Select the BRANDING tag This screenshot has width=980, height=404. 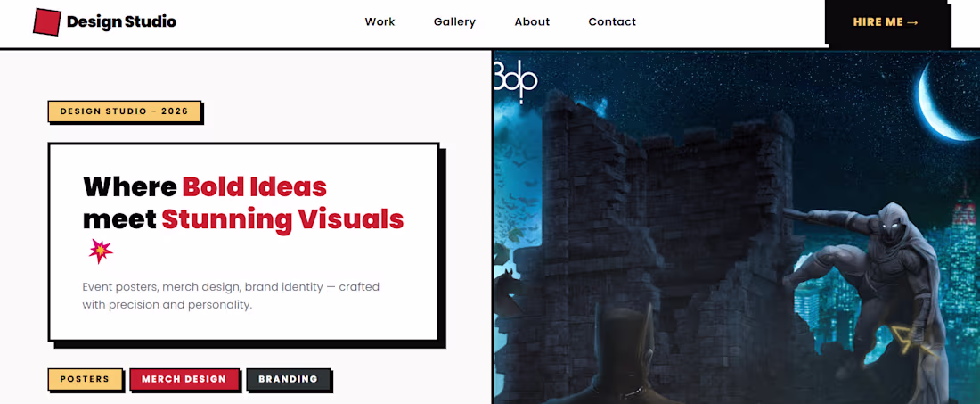pyautogui.click(x=288, y=379)
